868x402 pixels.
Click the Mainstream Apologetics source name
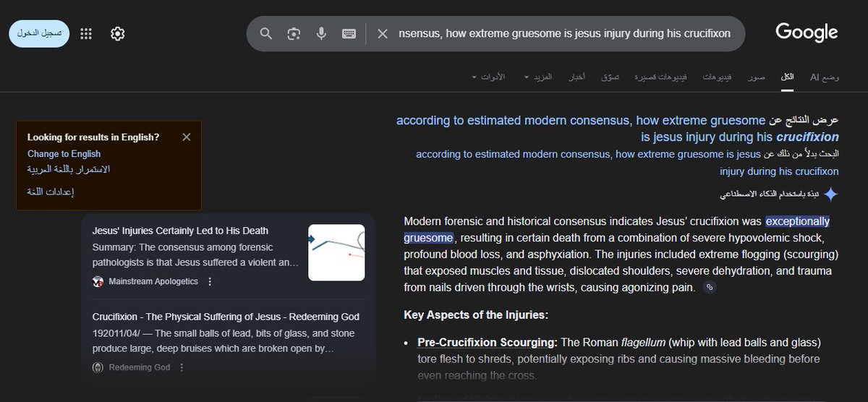click(153, 281)
